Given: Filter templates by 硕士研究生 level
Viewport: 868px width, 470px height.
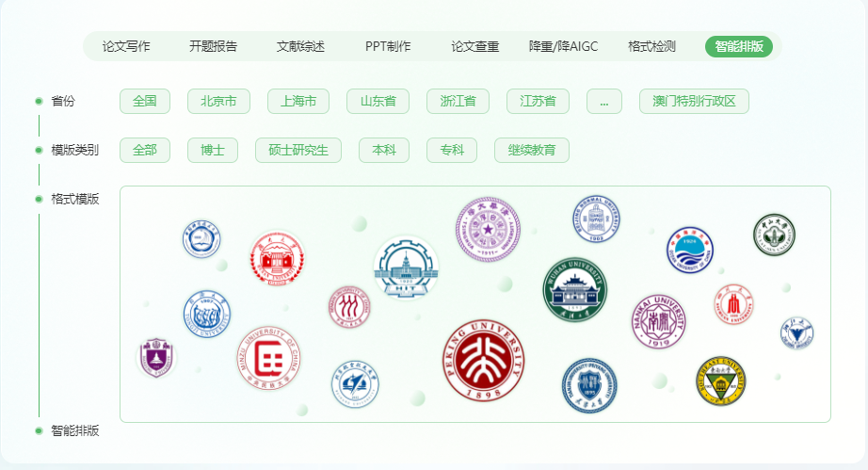Looking at the screenshot, I should tap(298, 150).
